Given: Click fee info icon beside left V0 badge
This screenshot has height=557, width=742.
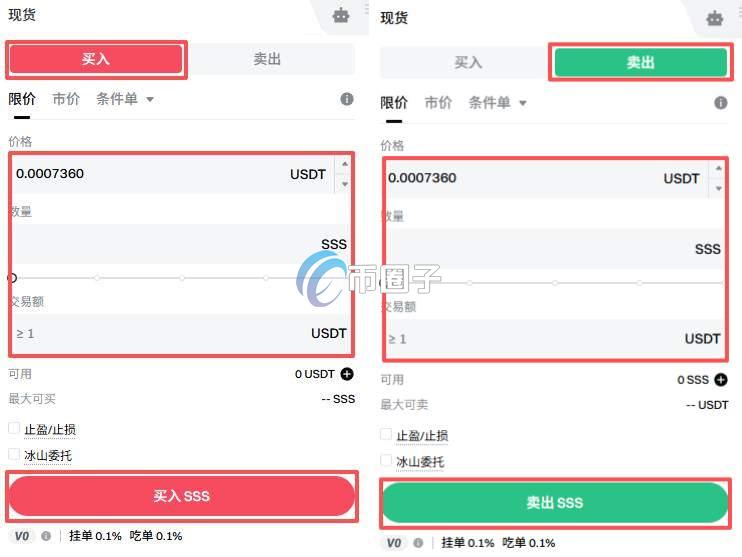Looking at the screenshot, I should pos(46,536).
